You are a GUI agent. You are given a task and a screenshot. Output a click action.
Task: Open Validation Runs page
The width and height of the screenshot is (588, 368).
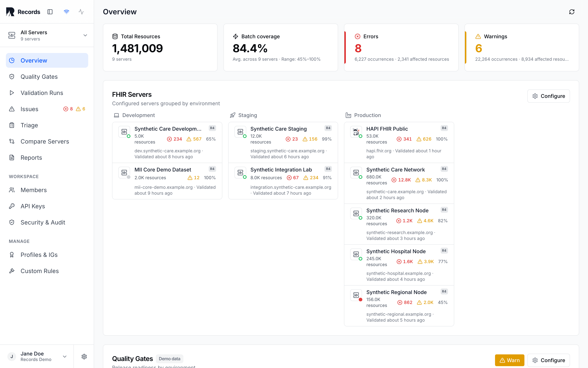[47, 93]
